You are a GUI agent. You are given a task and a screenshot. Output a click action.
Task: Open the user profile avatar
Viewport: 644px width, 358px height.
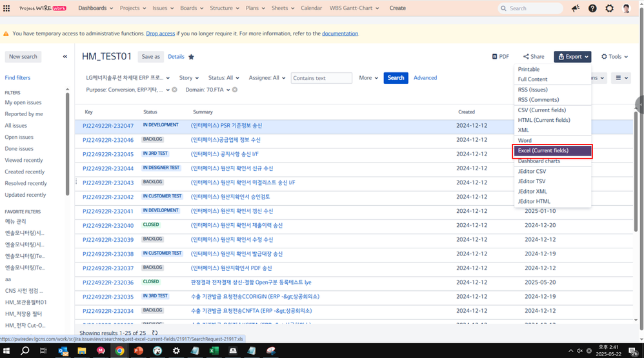point(627,8)
